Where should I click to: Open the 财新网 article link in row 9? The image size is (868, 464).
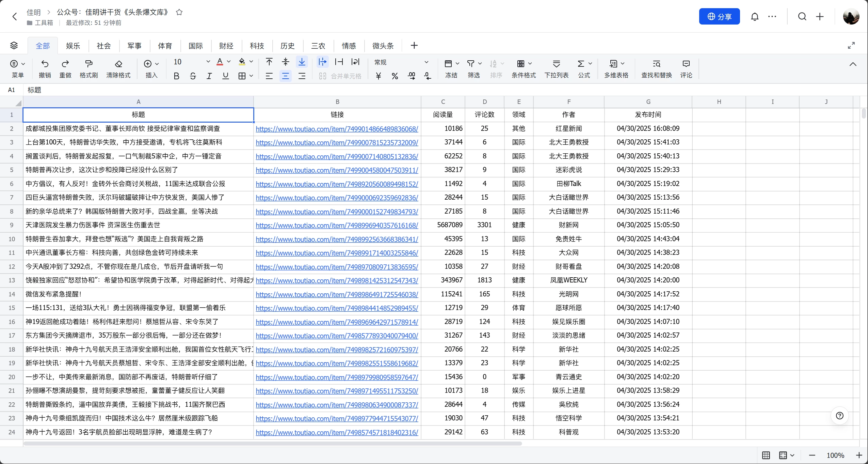pyautogui.click(x=337, y=225)
